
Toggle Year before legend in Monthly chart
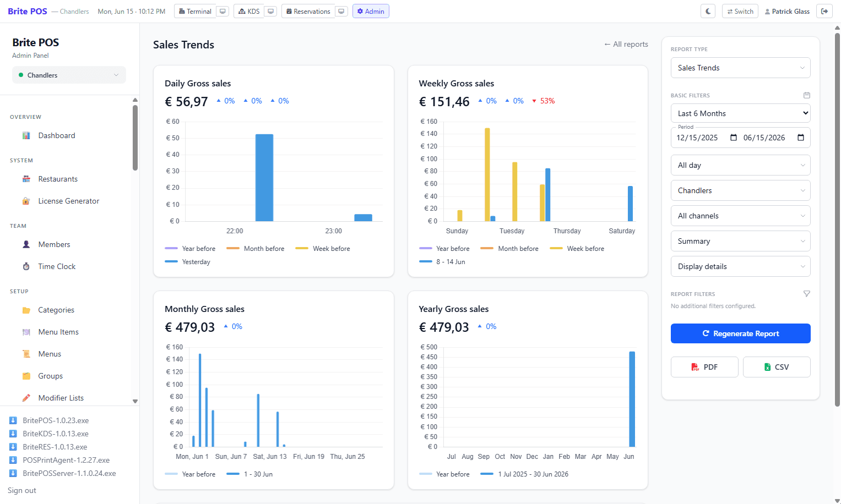pos(190,474)
